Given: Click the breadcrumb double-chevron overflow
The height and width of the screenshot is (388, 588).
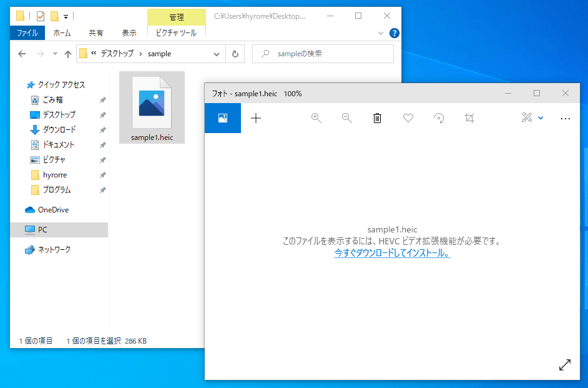Looking at the screenshot, I should (x=94, y=53).
